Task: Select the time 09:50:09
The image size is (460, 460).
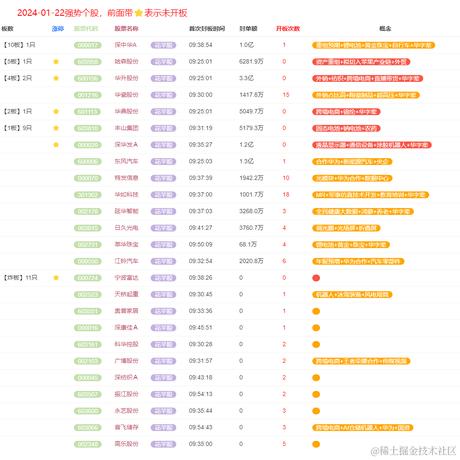Action: (201, 245)
